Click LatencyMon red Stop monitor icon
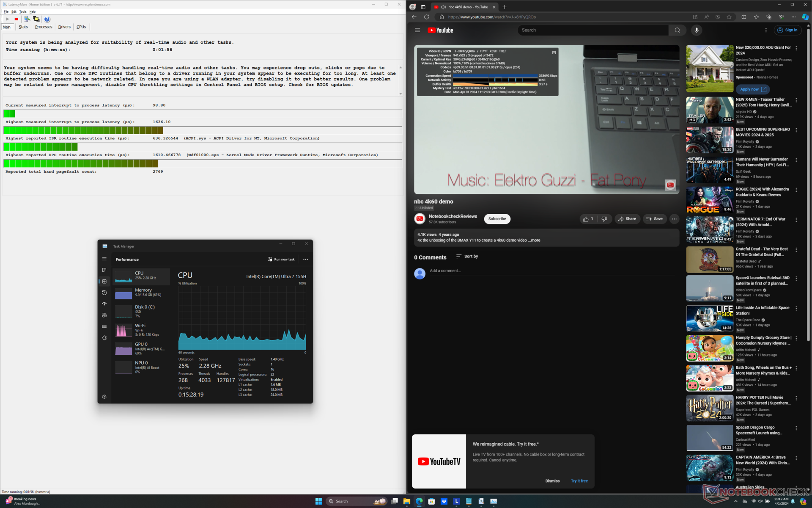 (x=16, y=19)
